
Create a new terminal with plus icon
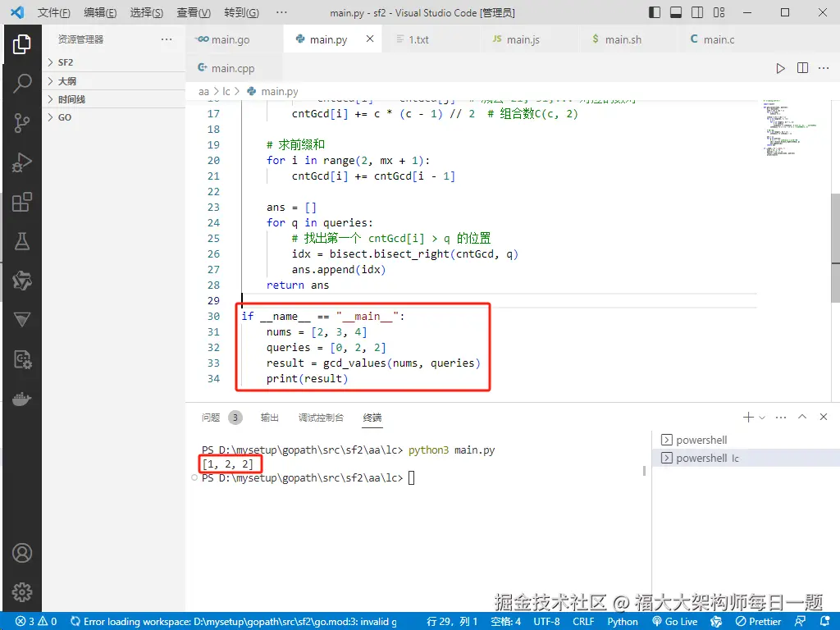tap(748, 417)
